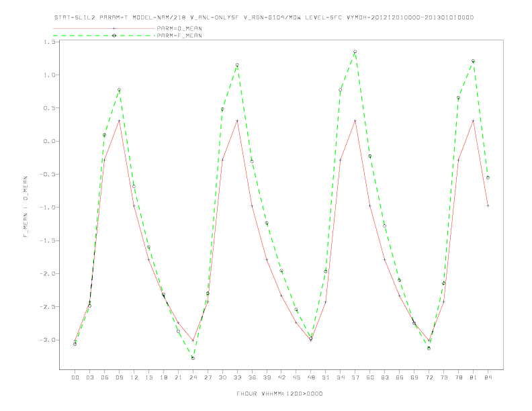Click the x-axis tick label 60
532x411 pixels.
click(370, 377)
